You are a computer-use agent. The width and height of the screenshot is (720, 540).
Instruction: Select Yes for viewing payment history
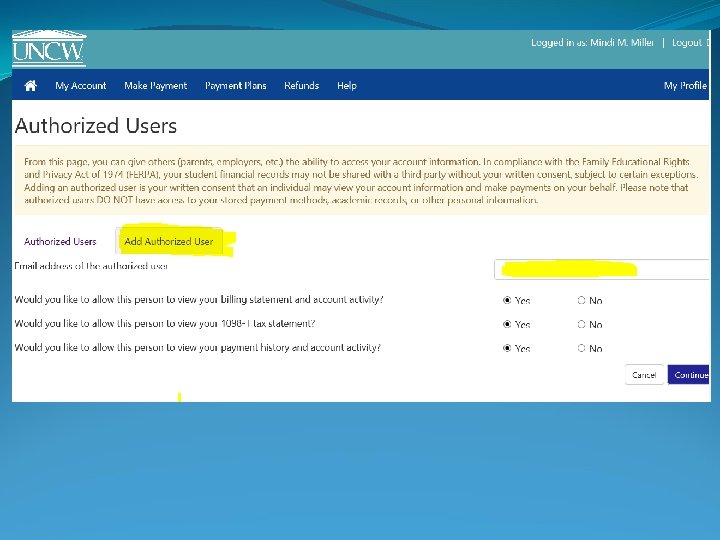(507, 348)
